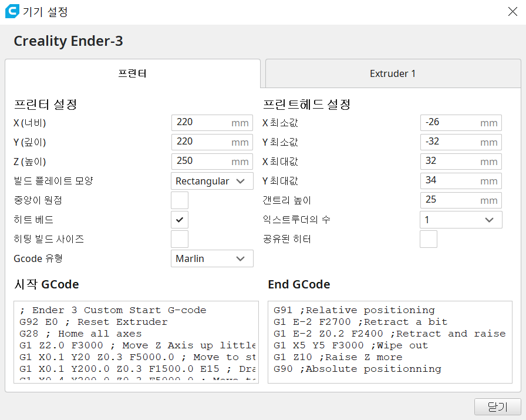Click the X 최소값 input field
Viewport: 526px width, 420px height.
point(461,123)
